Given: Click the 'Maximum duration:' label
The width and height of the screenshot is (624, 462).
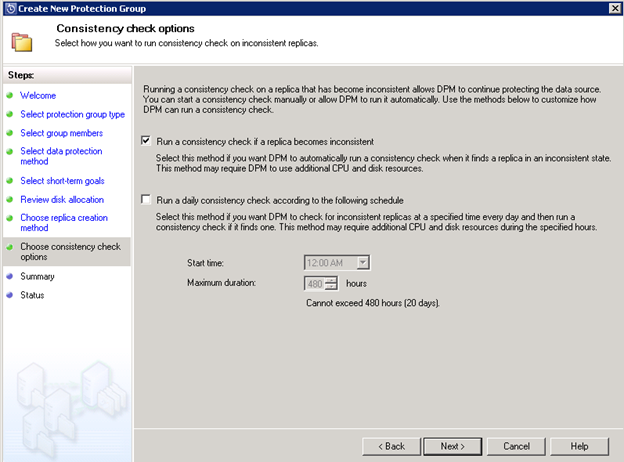Looking at the screenshot, I should 221,283.
